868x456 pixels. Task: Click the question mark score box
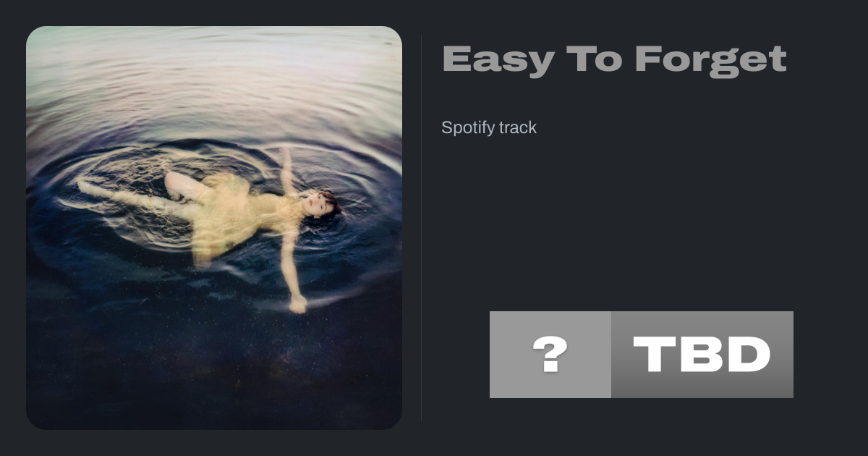point(550,355)
